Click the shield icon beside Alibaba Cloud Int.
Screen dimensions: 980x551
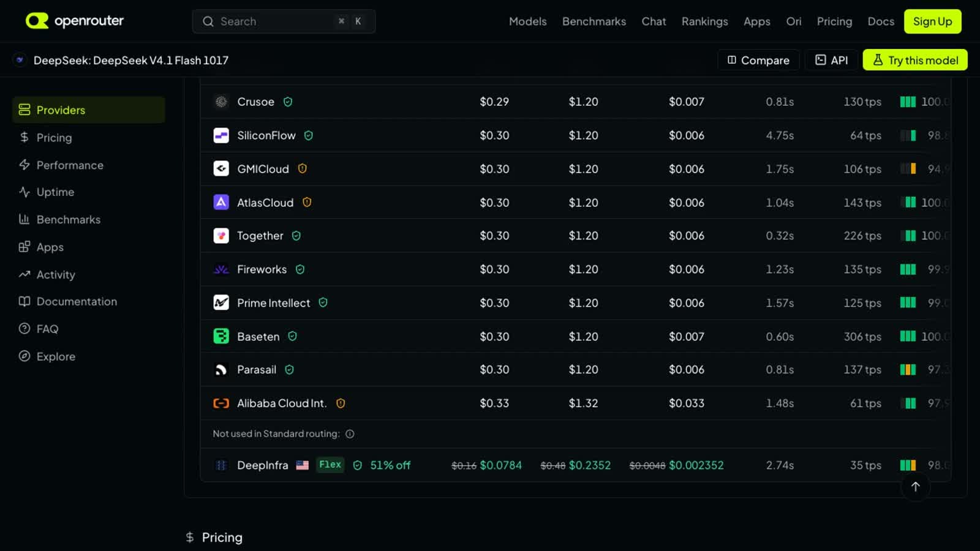click(341, 403)
